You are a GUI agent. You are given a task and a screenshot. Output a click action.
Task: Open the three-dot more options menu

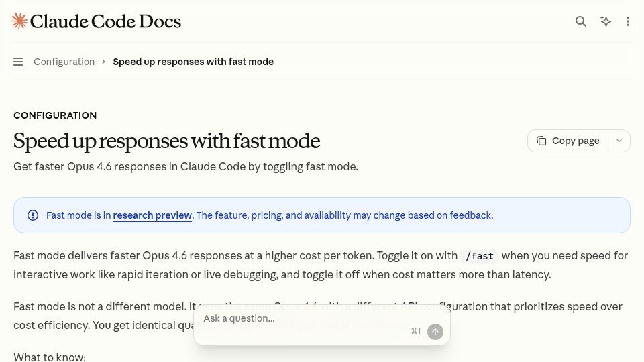tap(628, 21)
